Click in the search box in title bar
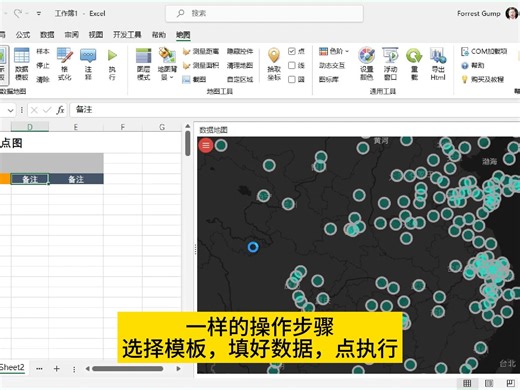The width and height of the screenshot is (520, 390). coord(264,13)
